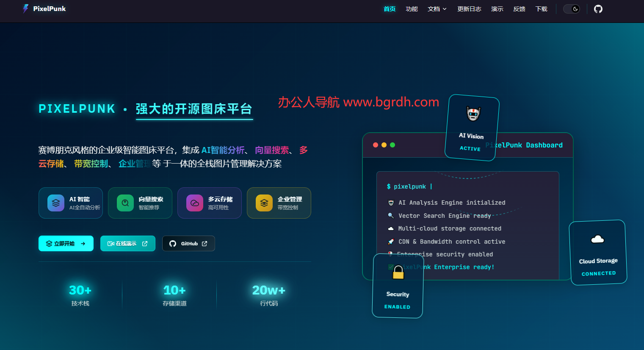This screenshot has width=644, height=350.
Task: Click "CDN & Bandwidth control active" line
Action: [452, 242]
